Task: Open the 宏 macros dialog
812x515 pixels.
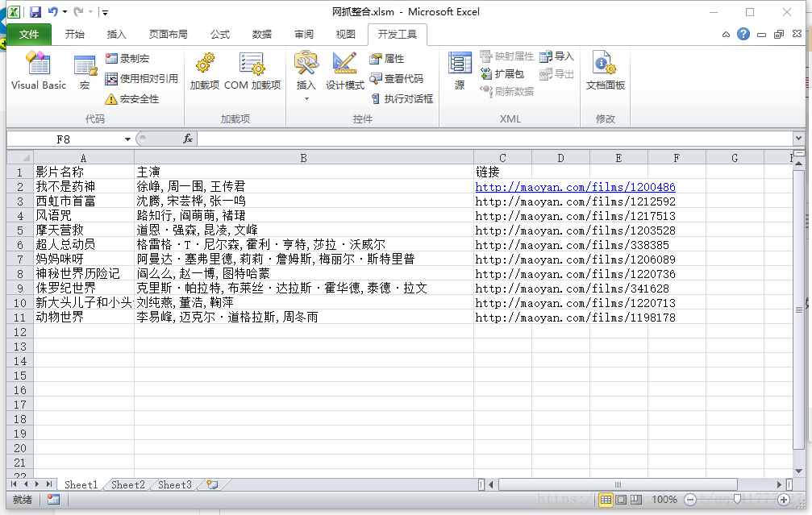Action: pyautogui.click(x=85, y=71)
